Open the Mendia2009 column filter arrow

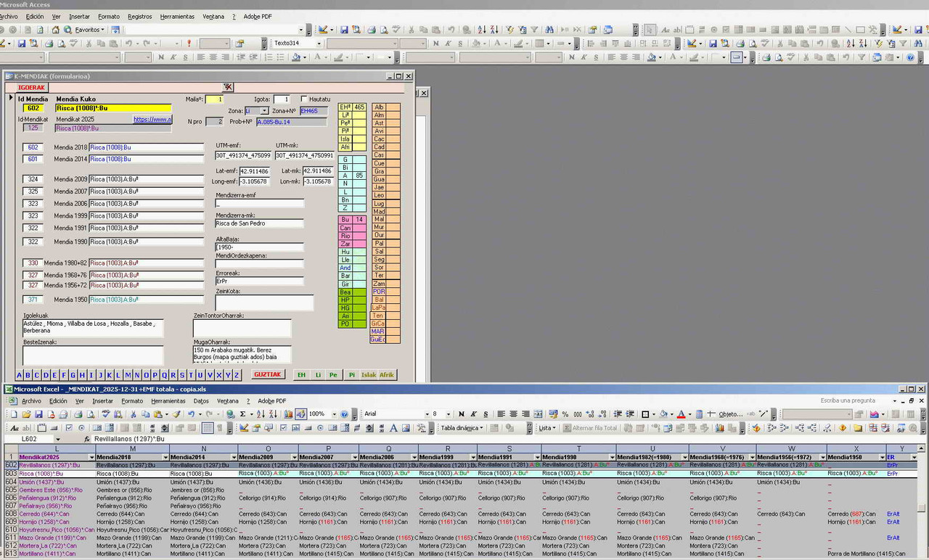pyautogui.click(x=294, y=457)
